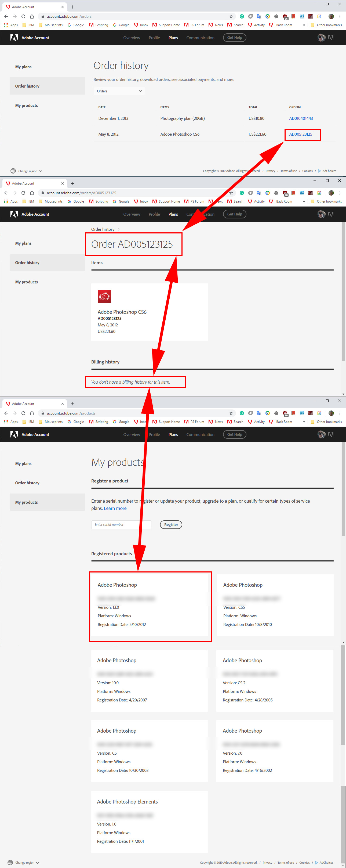Reload the account.adobe.com/orders page
The image size is (346, 868).
(x=23, y=16)
